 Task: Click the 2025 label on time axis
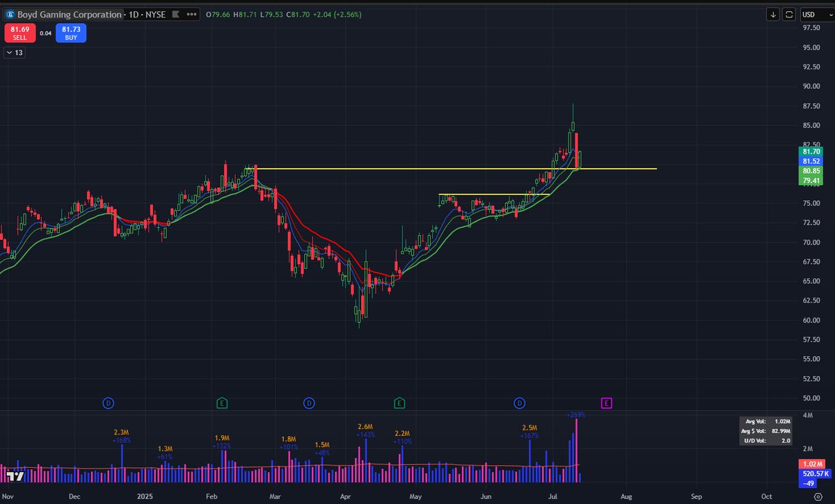point(144,497)
